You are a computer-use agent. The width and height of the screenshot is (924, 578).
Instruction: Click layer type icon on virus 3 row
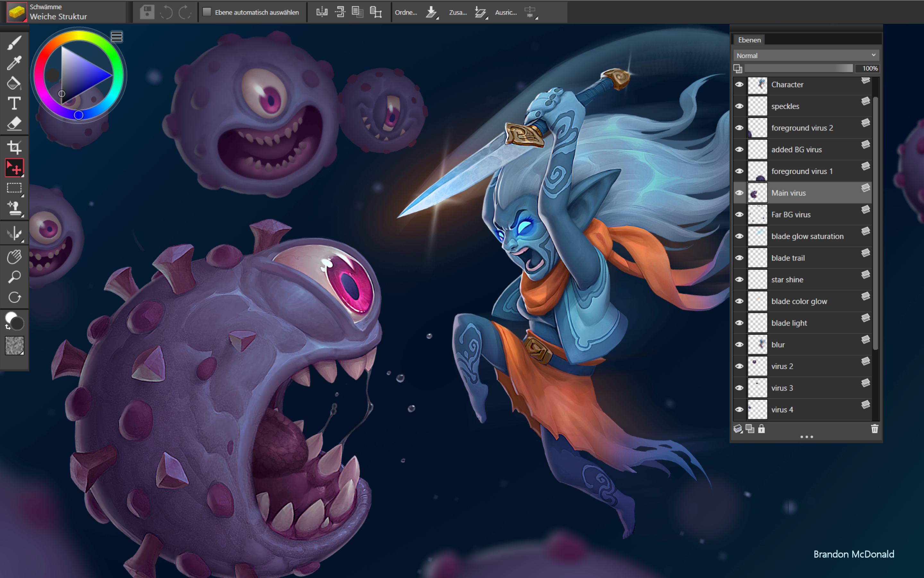[866, 383]
